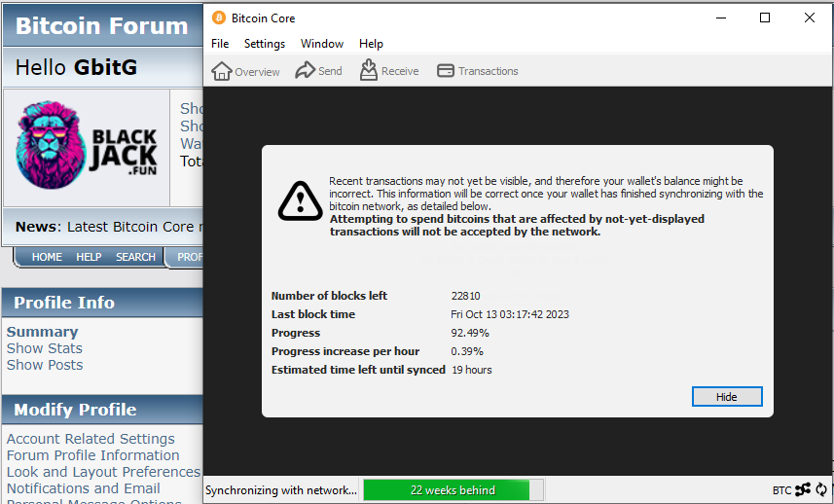Open the Receive tab in Bitcoin Core
Viewport: 834px width, 504px height.
tap(389, 71)
